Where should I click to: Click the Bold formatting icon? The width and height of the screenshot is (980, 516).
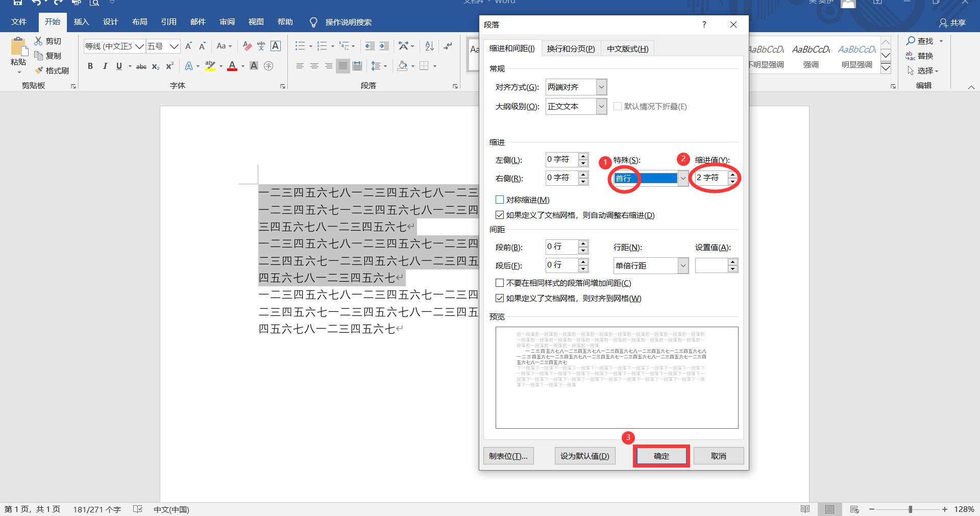click(x=90, y=66)
